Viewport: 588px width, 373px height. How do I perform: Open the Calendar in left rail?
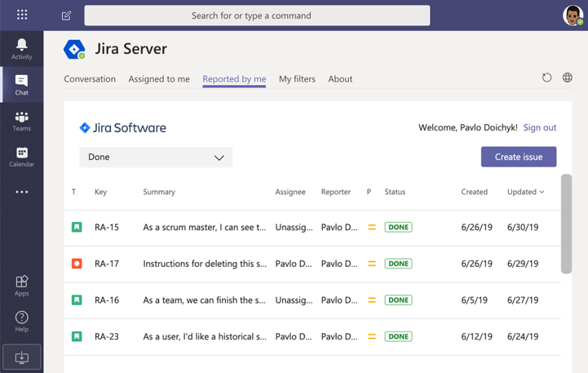tap(21, 157)
